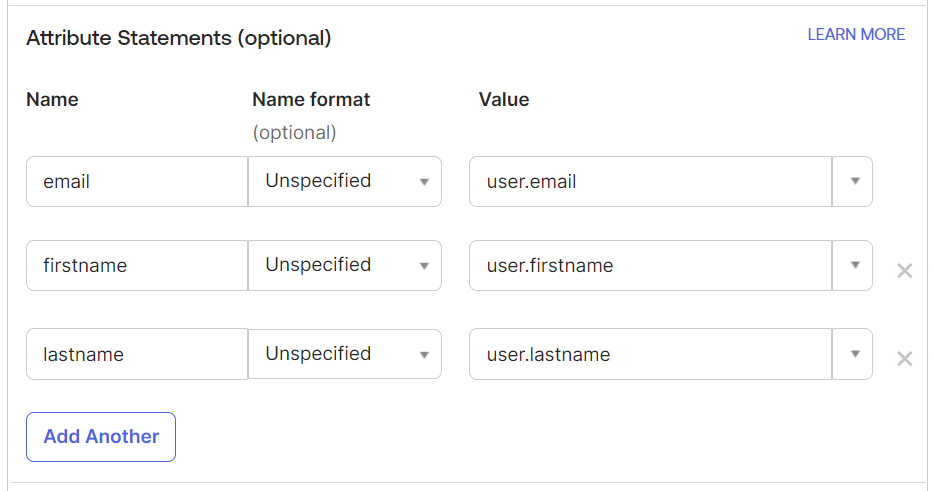Image resolution: width=934 pixels, height=491 pixels.
Task: Open the user.email value dropdown arrow
Action: [x=854, y=181]
